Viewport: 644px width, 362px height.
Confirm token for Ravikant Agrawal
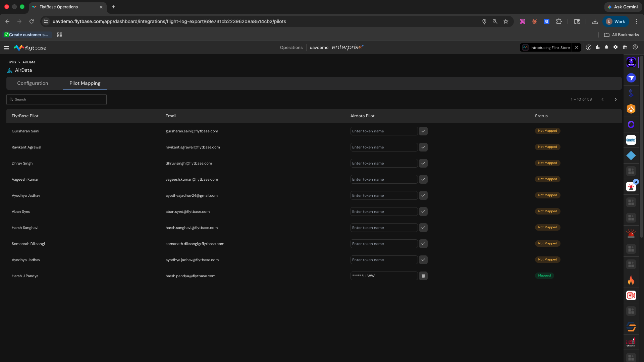[423, 147]
